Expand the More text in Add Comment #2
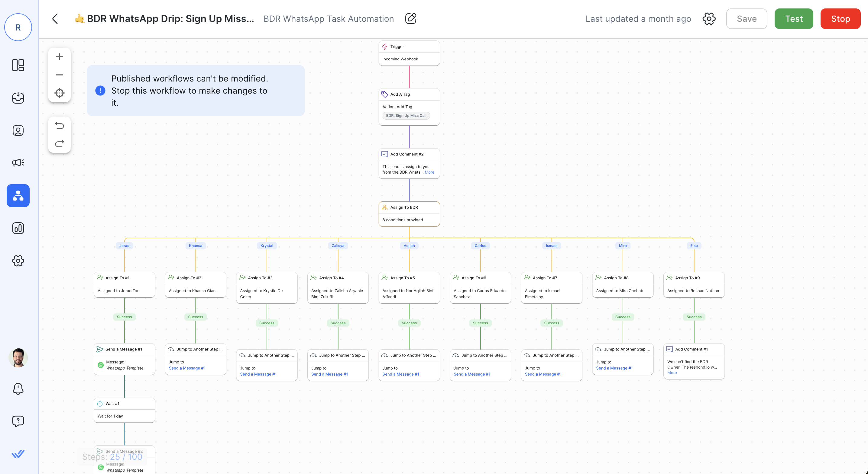 (x=429, y=172)
